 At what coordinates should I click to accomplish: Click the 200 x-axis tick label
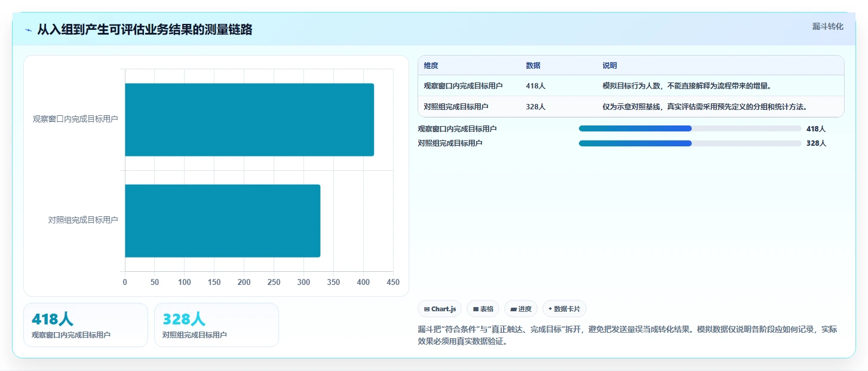click(244, 282)
